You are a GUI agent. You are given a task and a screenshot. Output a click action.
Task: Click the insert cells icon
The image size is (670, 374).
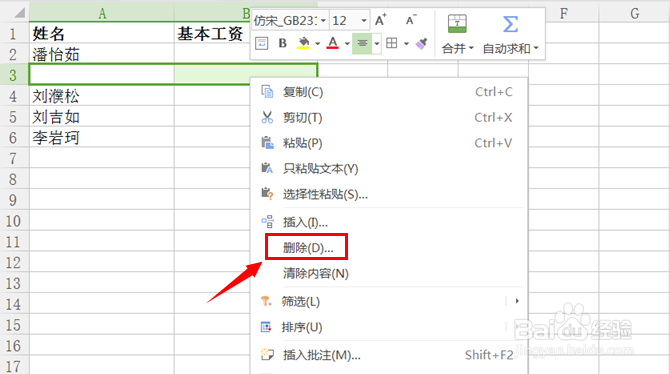pyautogui.click(x=267, y=222)
